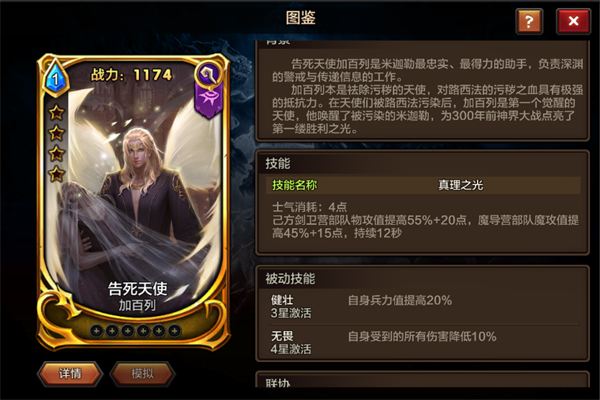Click the 被动技能 section header

point(290,279)
